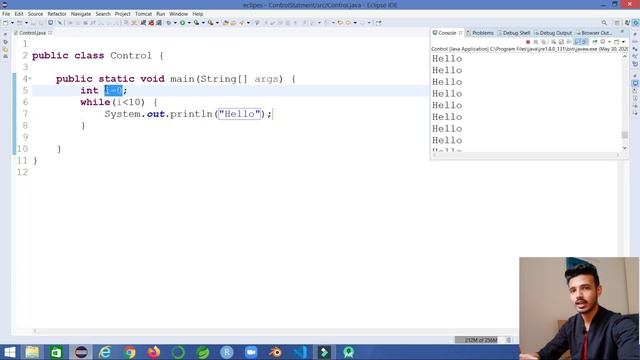Open the Debug configurations dropdown arrow
Viewport: 640px width, 360px height.
[175, 22]
